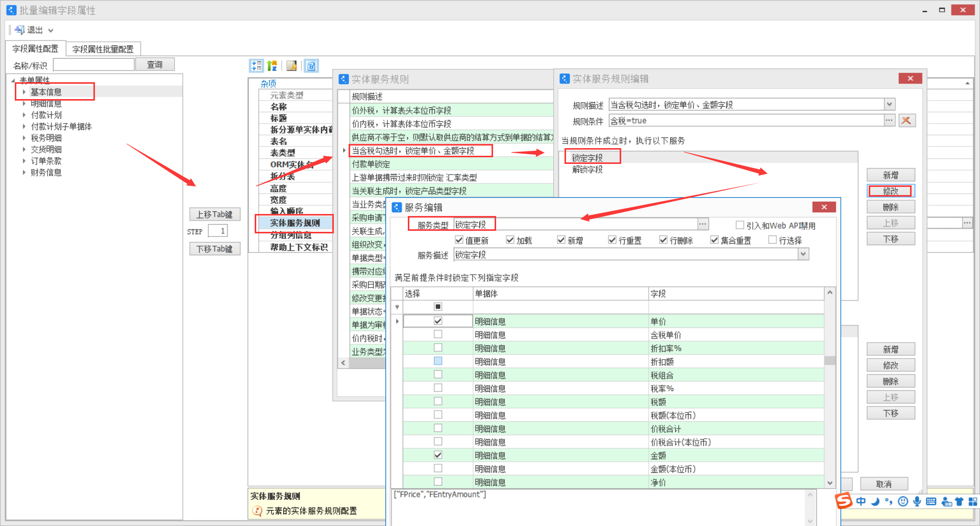The image size is (980, 526).
Task: Click the upper 删除 button
Action: click(x=891, y=207)
